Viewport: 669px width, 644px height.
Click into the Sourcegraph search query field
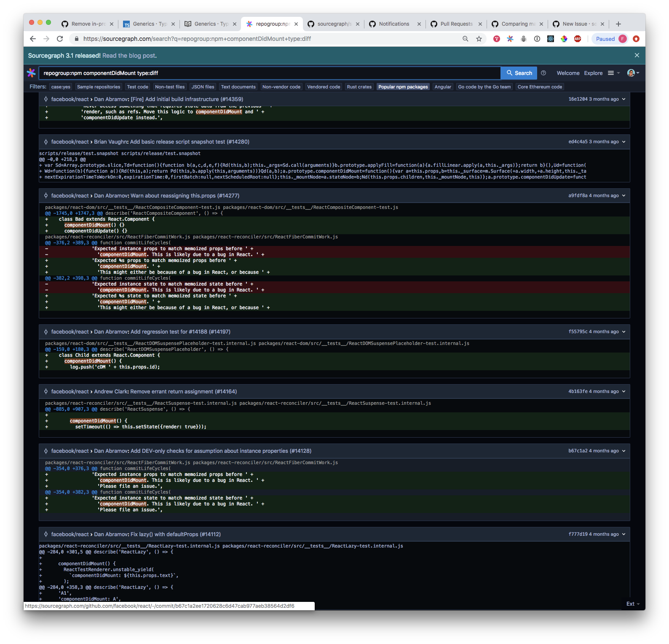coord(270,73)
